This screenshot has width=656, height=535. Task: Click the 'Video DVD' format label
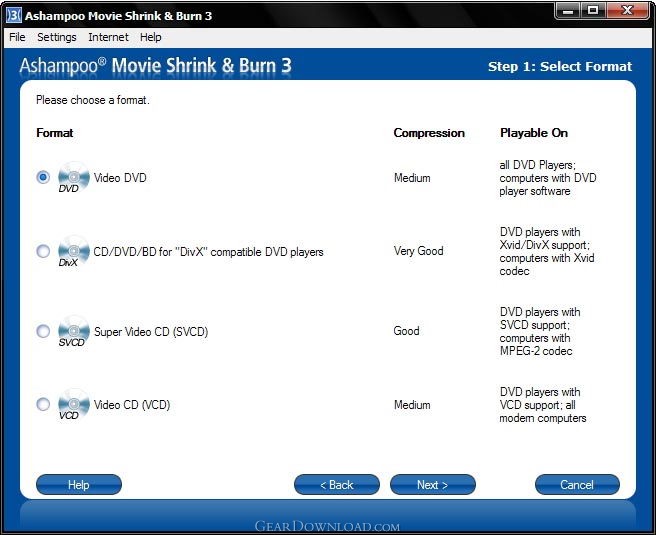click(x=120, y=178)
